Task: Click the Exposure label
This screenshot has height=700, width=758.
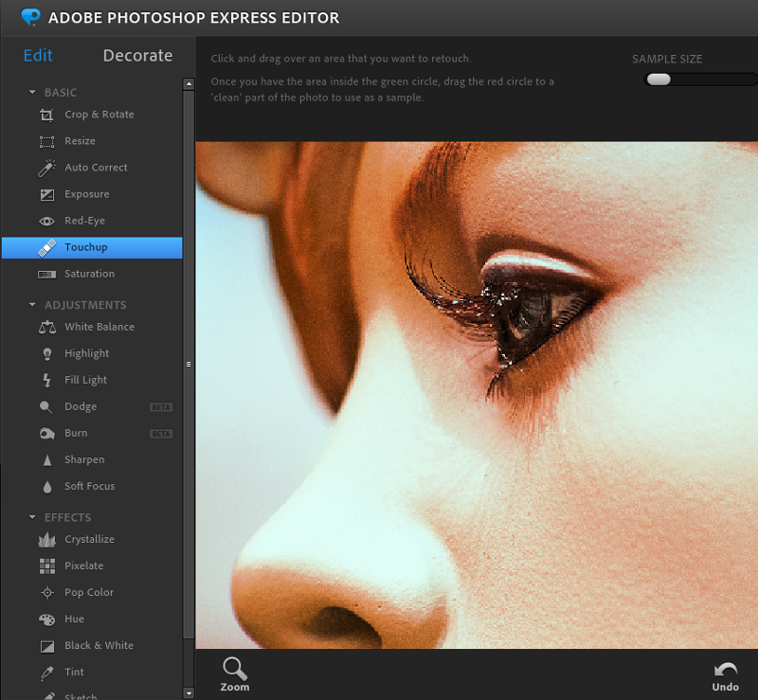Action: [x=87, y=194]
